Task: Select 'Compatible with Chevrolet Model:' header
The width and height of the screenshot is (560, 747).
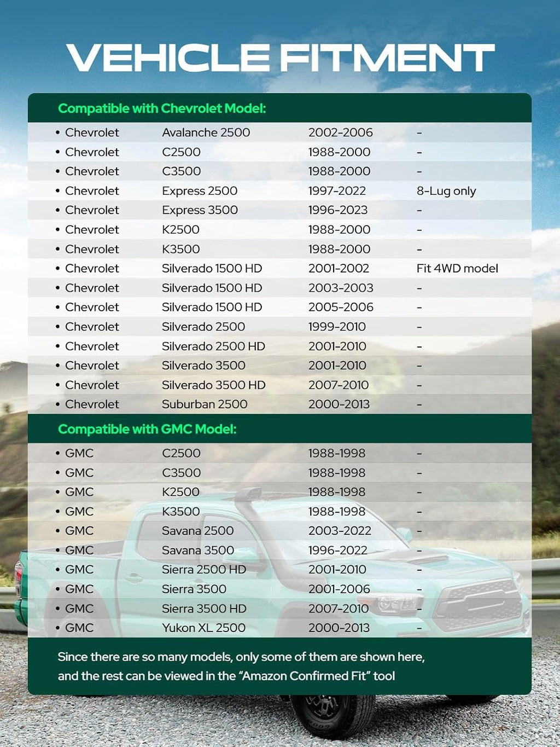Action: 162,108
